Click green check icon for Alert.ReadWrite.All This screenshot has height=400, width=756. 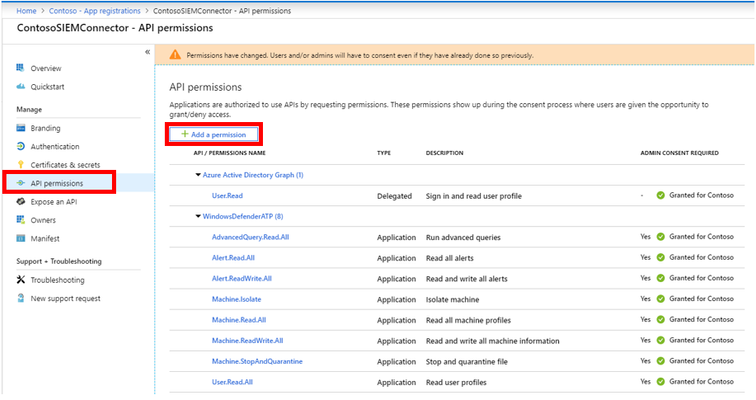661,278
